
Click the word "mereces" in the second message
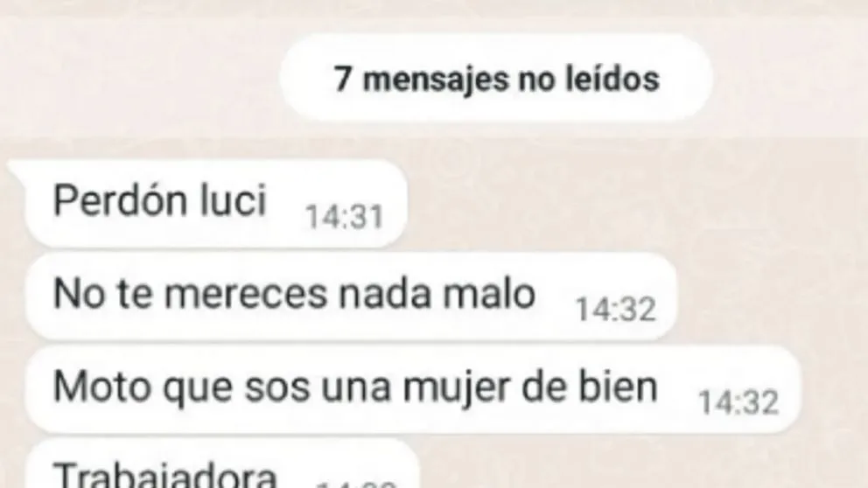[246, 296]
